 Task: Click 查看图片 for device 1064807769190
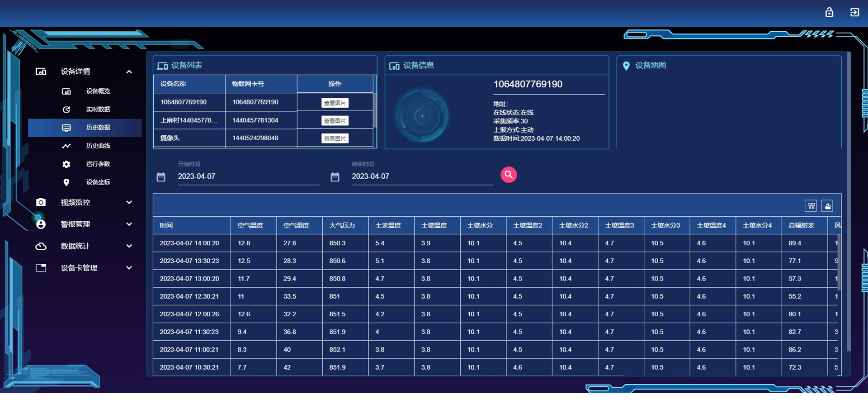point(335,103)
